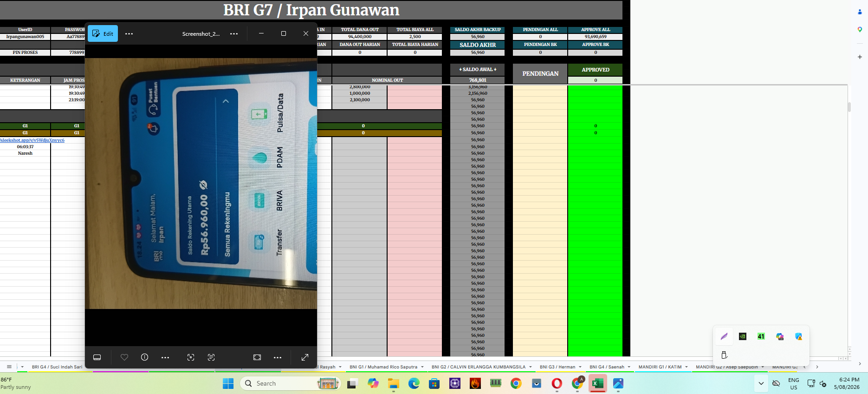This screenshot has width=868, height=394.
Task: Open dropdown for MANDIRI G1 / KATIM tab
Action: coord(687,367)
